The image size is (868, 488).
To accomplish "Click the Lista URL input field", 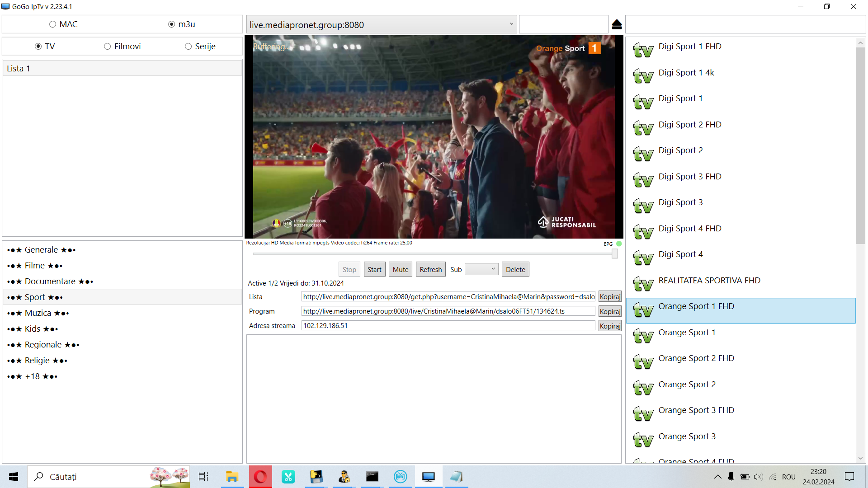I will click(x=448, y=297).
